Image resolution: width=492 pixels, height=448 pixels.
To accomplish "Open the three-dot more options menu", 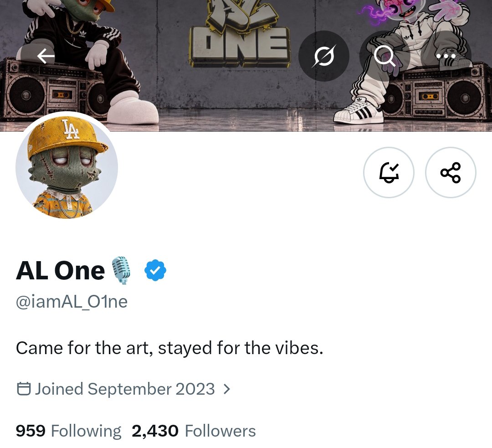I will 446,56.
